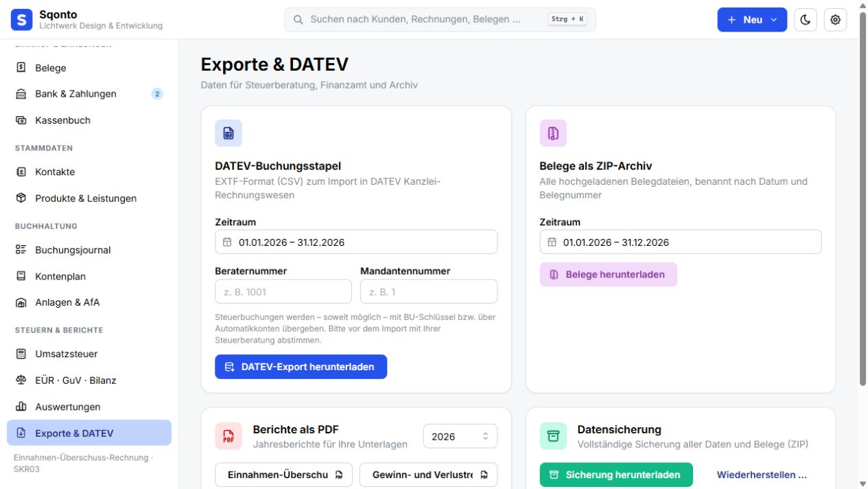Click the EÜR · GuV · Bilanz scale icon
868x489 pixels.
point(21,380)
